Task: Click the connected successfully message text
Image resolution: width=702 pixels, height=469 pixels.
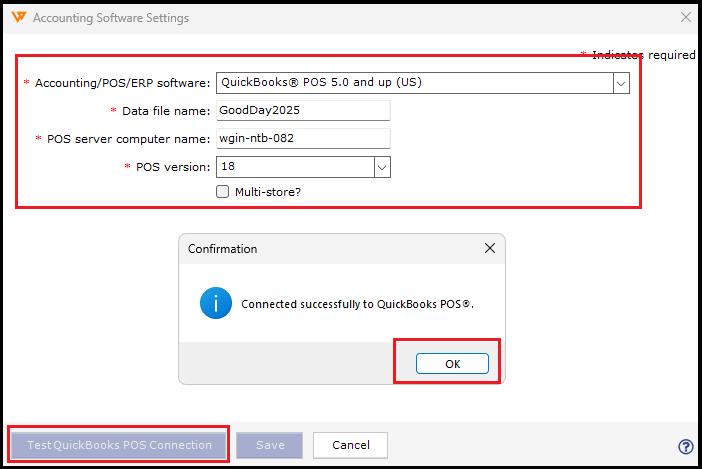Action: [x=358, y=304]
